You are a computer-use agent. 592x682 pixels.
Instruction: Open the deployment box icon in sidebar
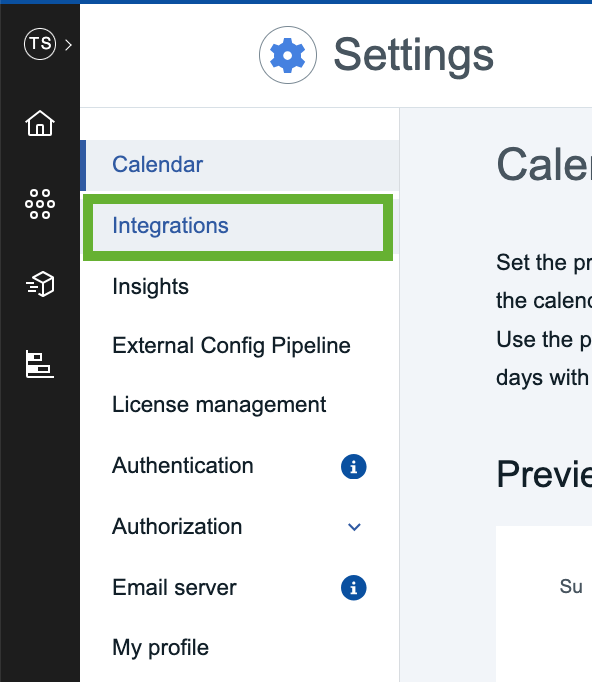(40, 284)
